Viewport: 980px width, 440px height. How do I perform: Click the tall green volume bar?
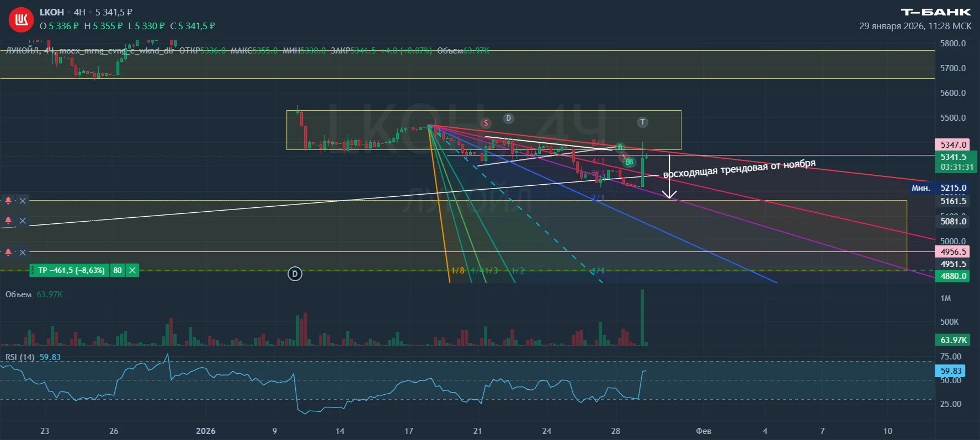(x=642, y=318)
